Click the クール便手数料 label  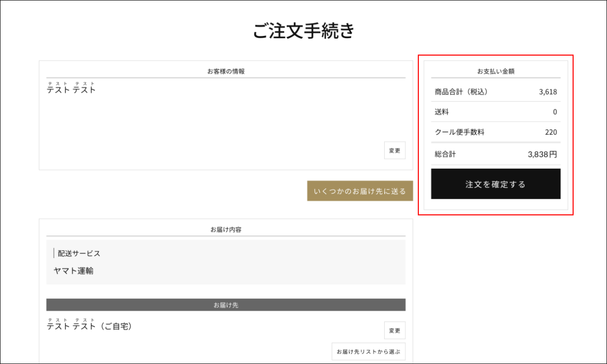(459, 132)
